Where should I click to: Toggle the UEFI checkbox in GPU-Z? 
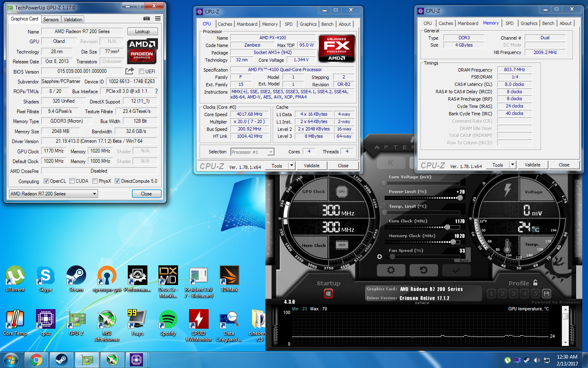click(x=141, y=71)
